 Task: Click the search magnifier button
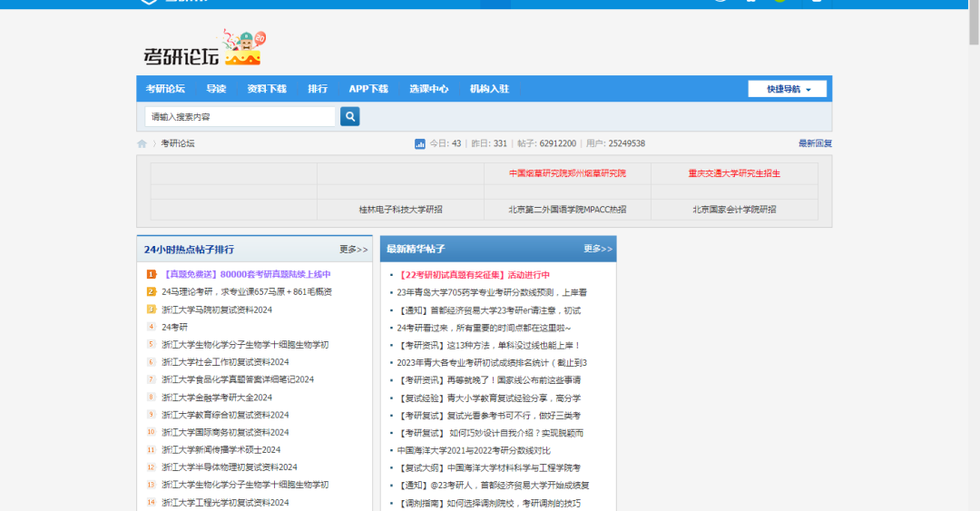tap(349, 116)
